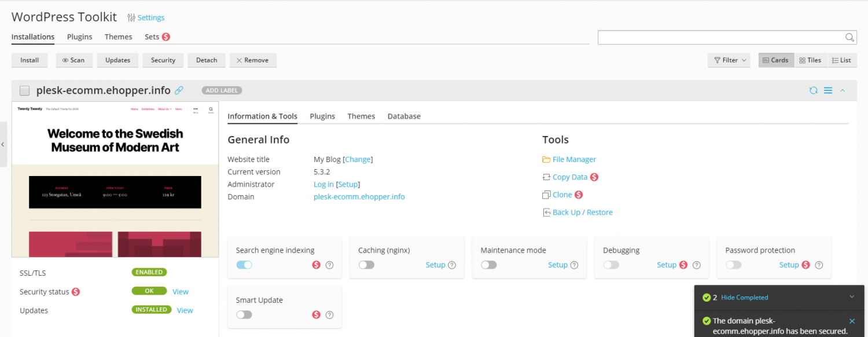This screenshot has width=868, height=337.
Task: Toggle Search engine indexing off
Action: [x=244, y=264]
